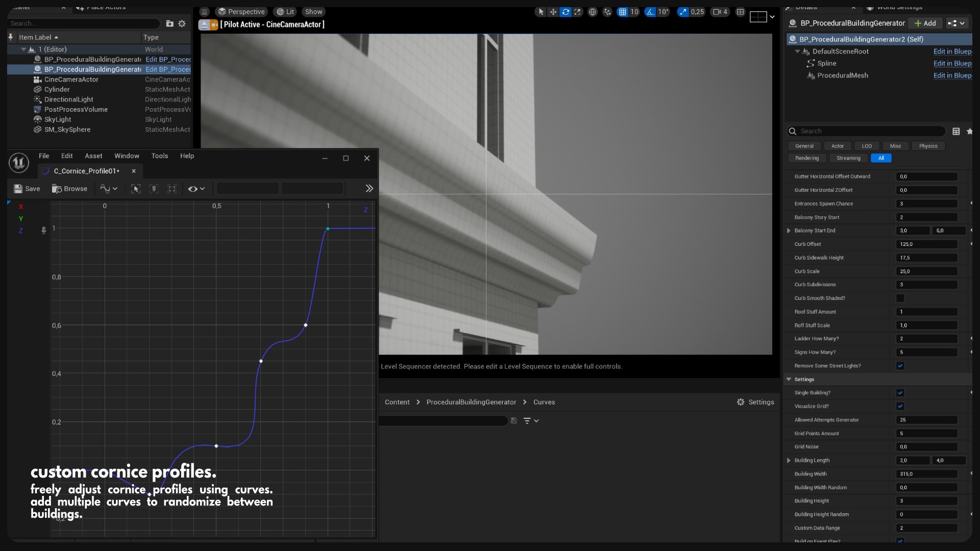Open the Perspective viewport dropdown
980x551 pixels.
[x=242, y=11]
